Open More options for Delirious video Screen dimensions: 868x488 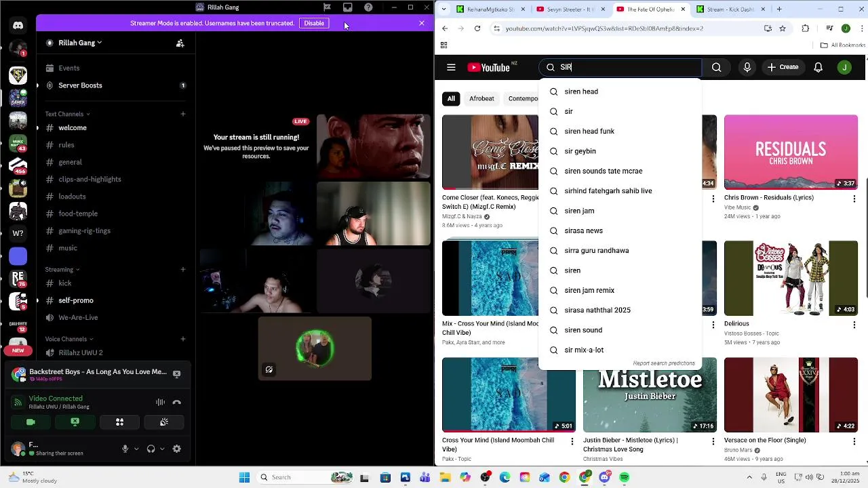854,325
